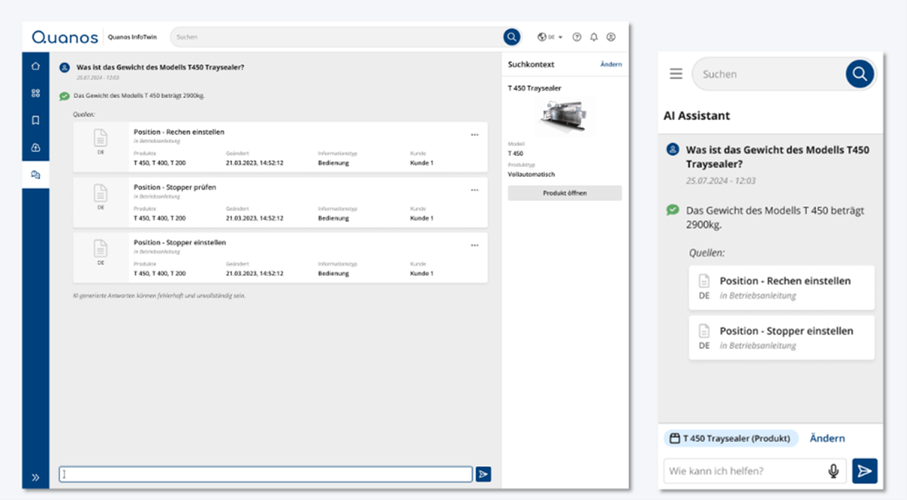Open 'Position - Stopper prüfen' source title
This screenshot has height=500, width=907.
tap(175, 188)
